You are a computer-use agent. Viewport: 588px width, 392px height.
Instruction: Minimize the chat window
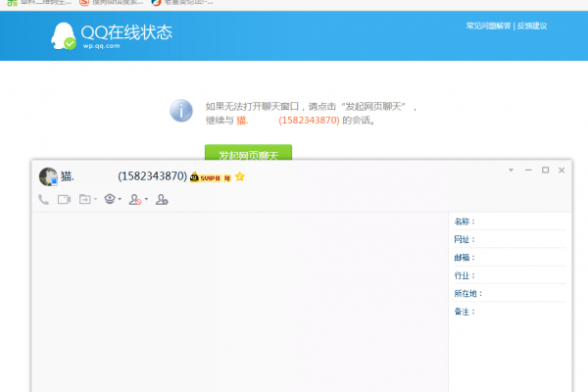coord(528,171)
